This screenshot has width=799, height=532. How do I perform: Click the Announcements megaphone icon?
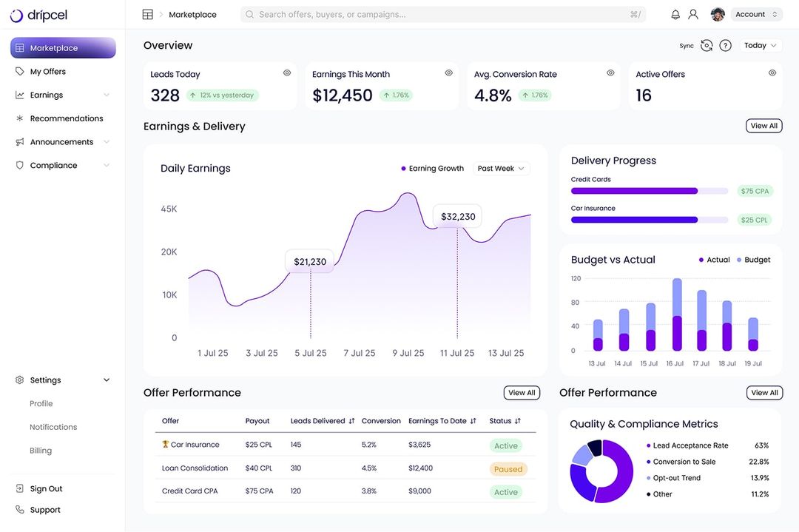(x=18, y=141)
